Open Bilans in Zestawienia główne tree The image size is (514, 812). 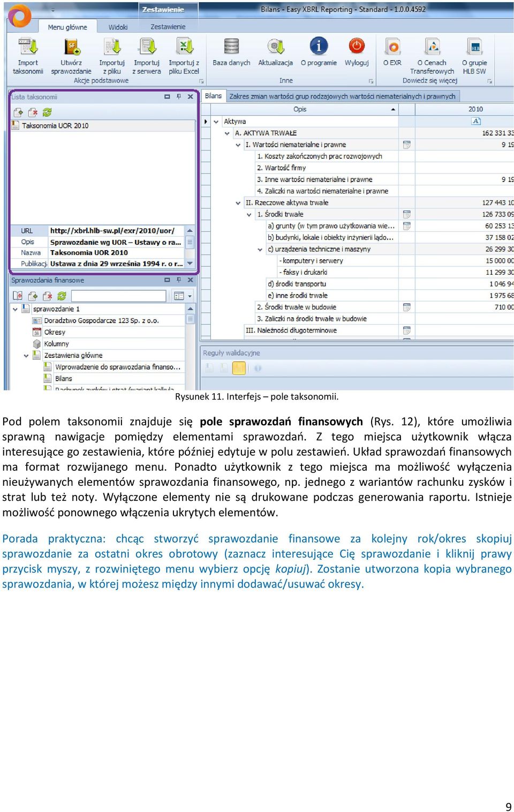pos(63,379)
